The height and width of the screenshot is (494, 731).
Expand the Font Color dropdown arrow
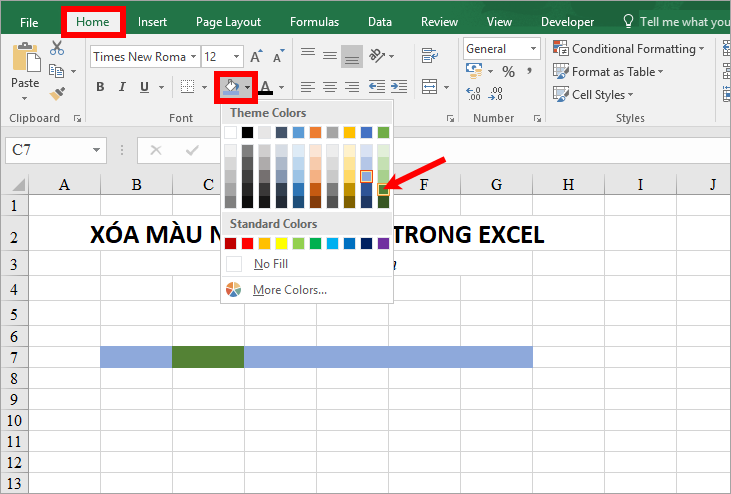pyautogui.click(x=282, y=87)
